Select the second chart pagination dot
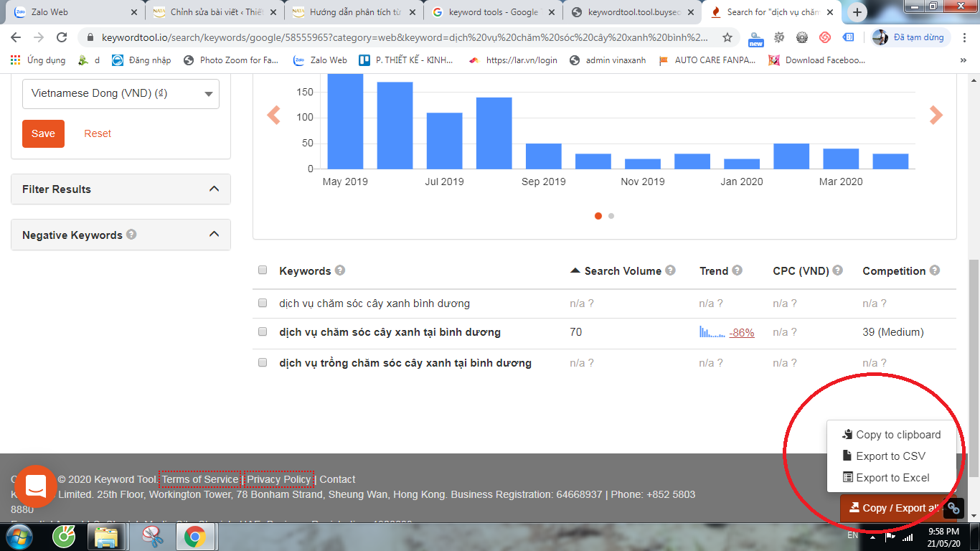The image size is (980, 551). click(x=611, y=215)
